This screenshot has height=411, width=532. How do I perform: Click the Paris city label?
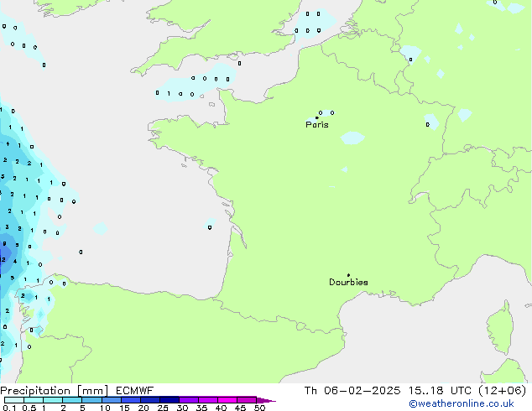(317, 125)
